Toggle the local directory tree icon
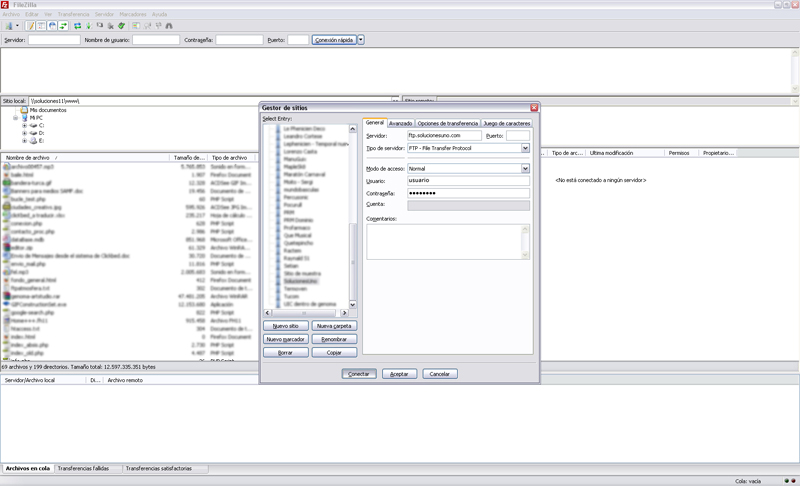800x486 pixels. tap(41, 25)
